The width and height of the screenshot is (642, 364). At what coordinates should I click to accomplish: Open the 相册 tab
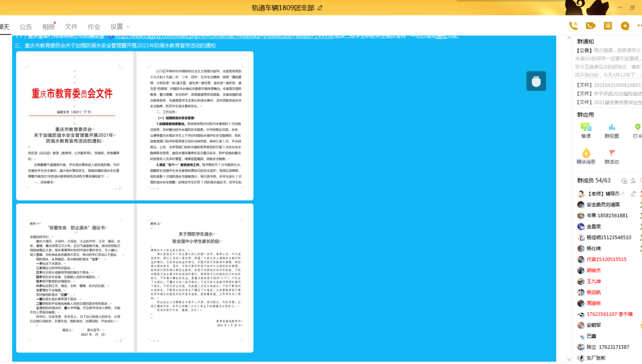coord(48,27)
